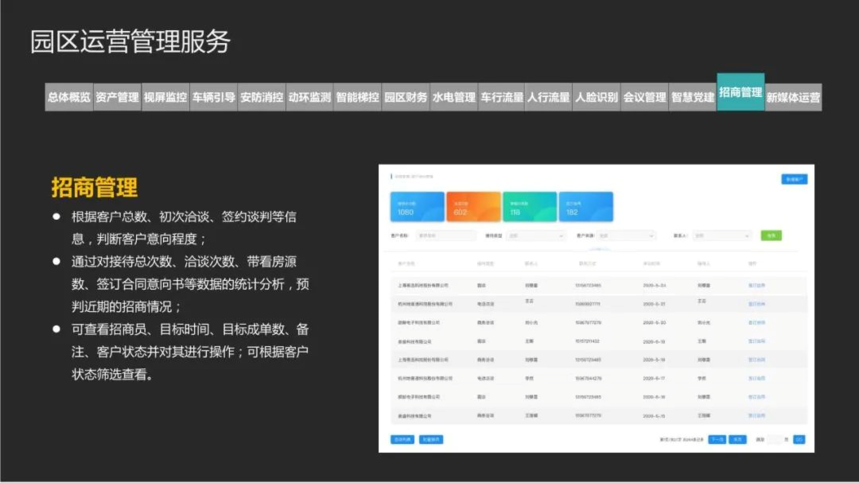The image size is (859, 483).
Task: Click the yellow 招商管理 section heading
Action: pos(94,187)
